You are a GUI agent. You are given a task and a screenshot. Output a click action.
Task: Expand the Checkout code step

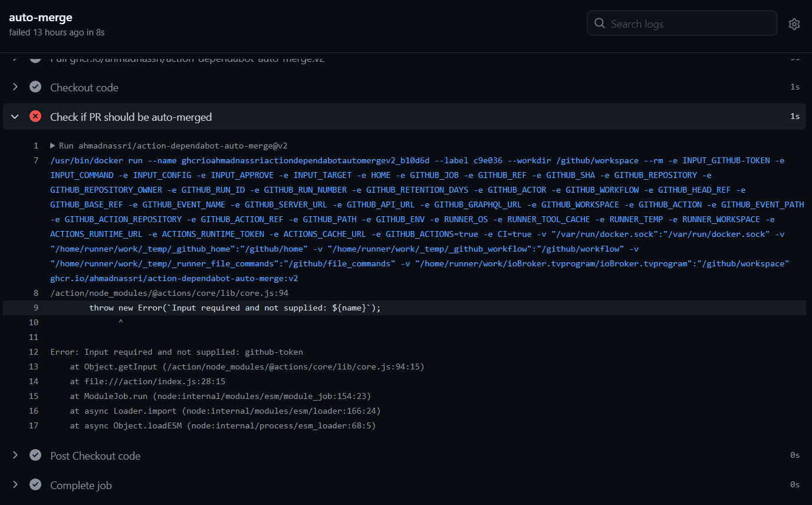click(x=15, y=87)
